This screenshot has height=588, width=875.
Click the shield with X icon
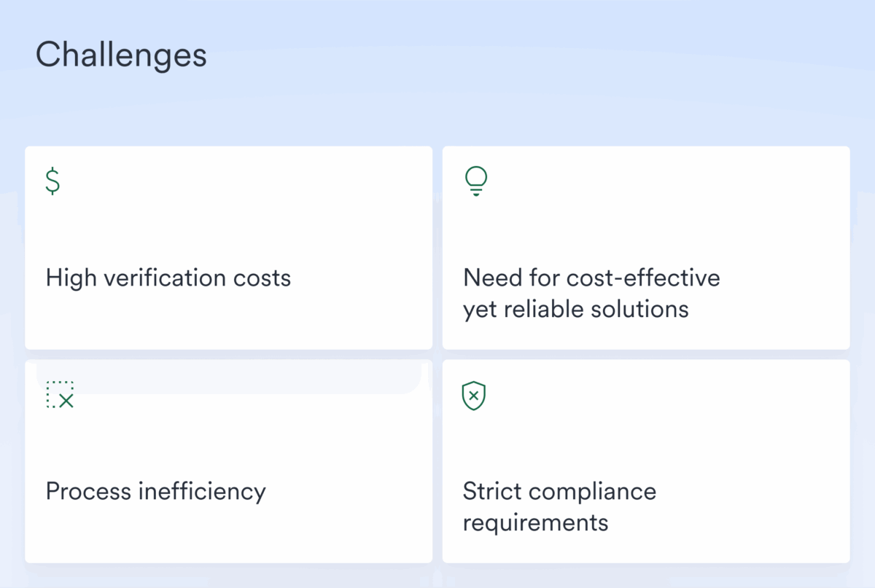[x=474, y=395]
